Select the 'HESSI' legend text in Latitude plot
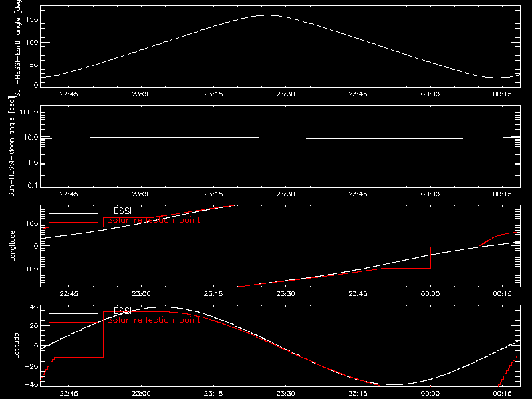This screenshot has width=532, height=399. coord(119,311)
